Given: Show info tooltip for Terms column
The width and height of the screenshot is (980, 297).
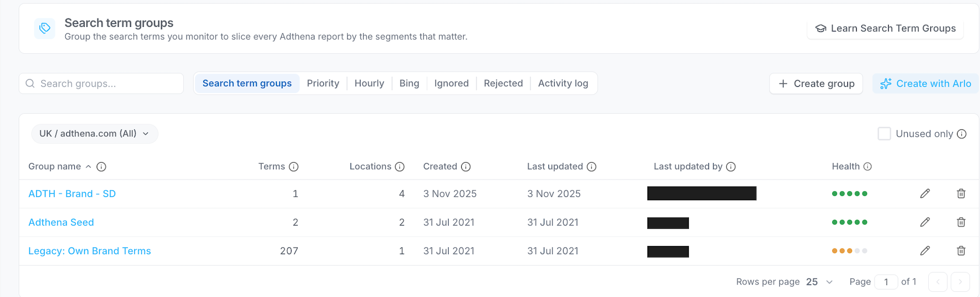Looking at the screenshot, I should point(294,167).
